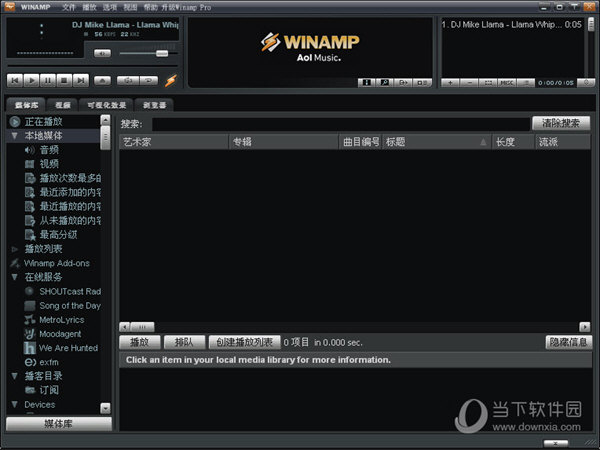This screenshot has width=600, height=450.
Task: Click the first video panel button
Action: (x=367, y=82)
